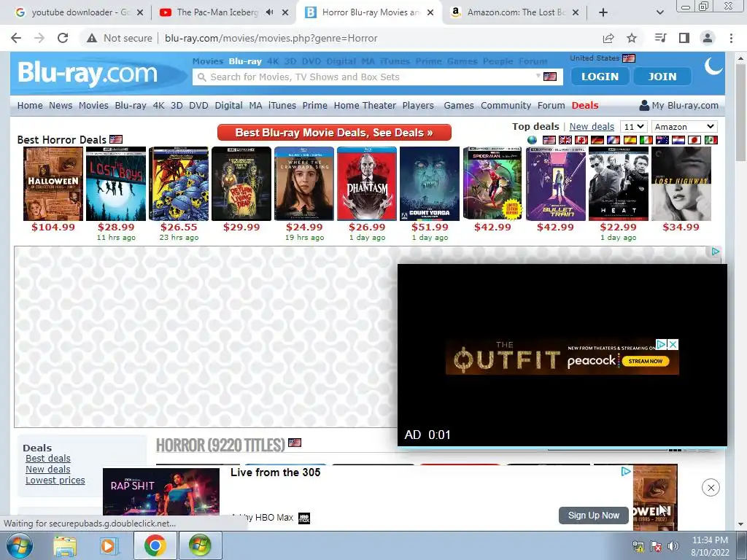The image size is (747, 560).
Task: Open the Best deals sidebar link
Action: [48, 458]
